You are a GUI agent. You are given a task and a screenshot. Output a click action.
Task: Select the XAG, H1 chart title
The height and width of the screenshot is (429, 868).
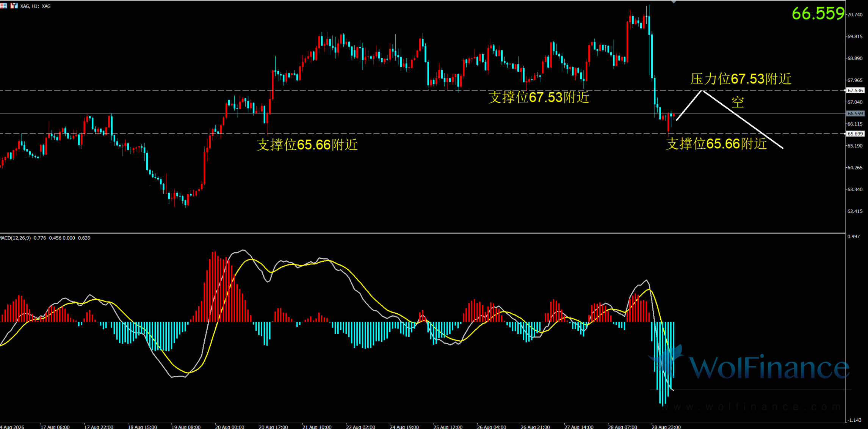[36, 6]
